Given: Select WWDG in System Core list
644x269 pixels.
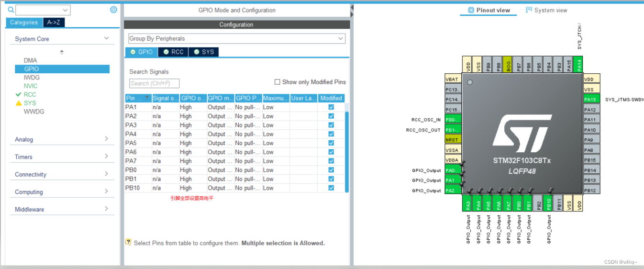Looking at the screenshot, I should (34, 112).
